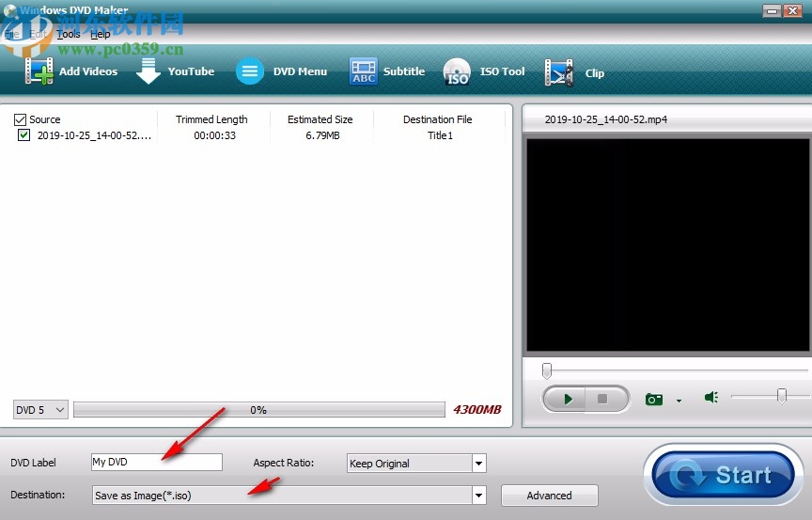This screenshot has width=812, height=520.
Task: Click the Estimated Size column header
Action: point(320,119)
